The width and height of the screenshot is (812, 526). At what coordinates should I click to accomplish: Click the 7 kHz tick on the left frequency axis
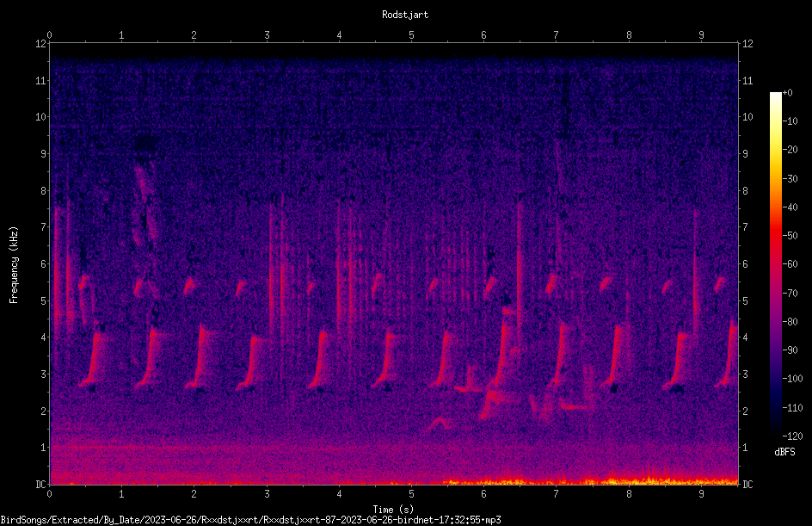(44, 227)
